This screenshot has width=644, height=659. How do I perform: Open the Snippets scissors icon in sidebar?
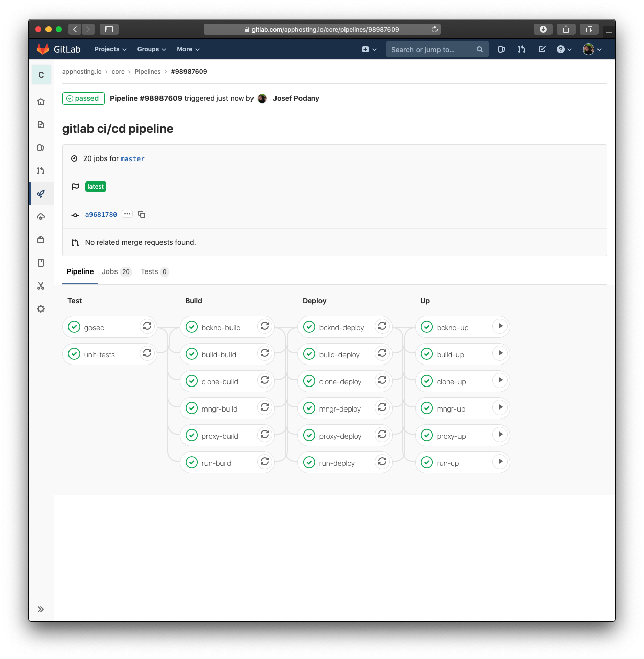[x=41, y=285]
